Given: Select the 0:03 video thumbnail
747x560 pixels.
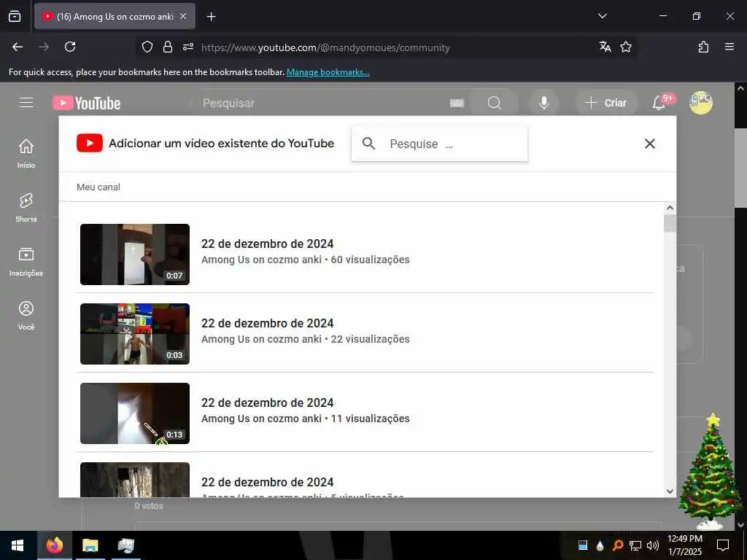Looking at the screenshot, I should pyautogui.click(x=135, y=334).
